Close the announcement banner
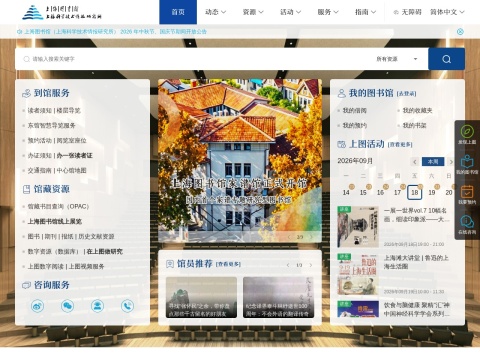This screenshot has height=360, width=480. click(460, 32)
